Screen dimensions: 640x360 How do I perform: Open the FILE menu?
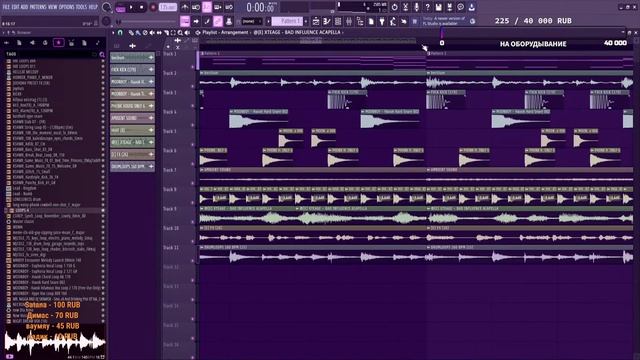click(x=6, y=7)
